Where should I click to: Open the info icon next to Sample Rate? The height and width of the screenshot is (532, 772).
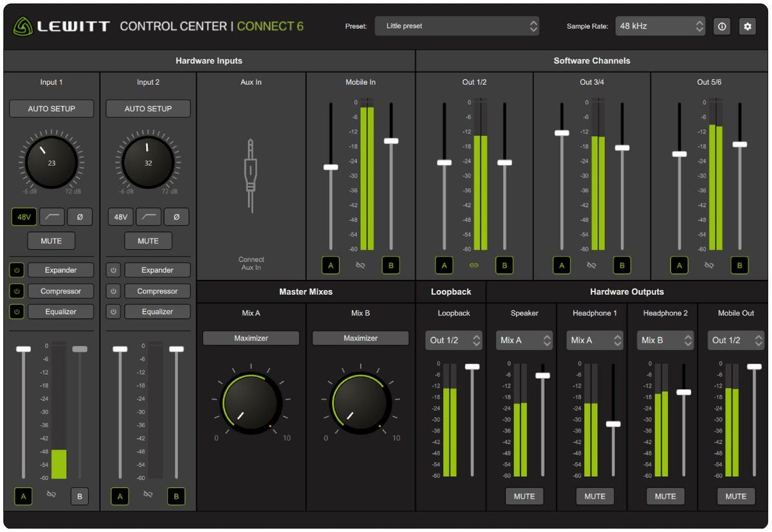coord(722,26)
